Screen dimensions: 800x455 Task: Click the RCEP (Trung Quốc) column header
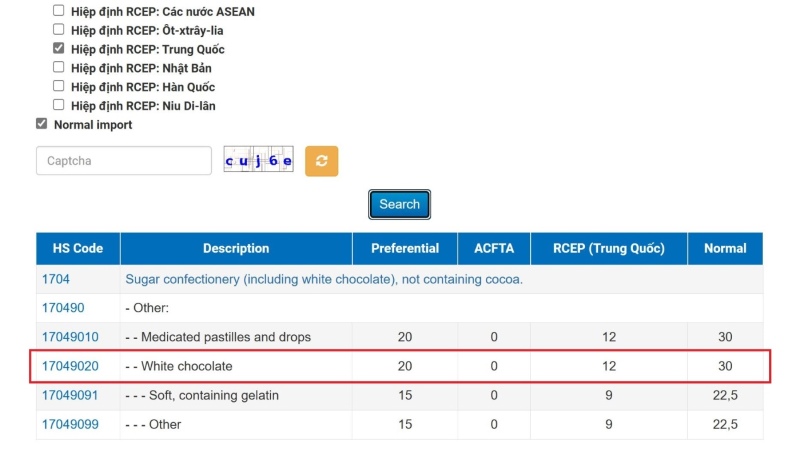608,249
